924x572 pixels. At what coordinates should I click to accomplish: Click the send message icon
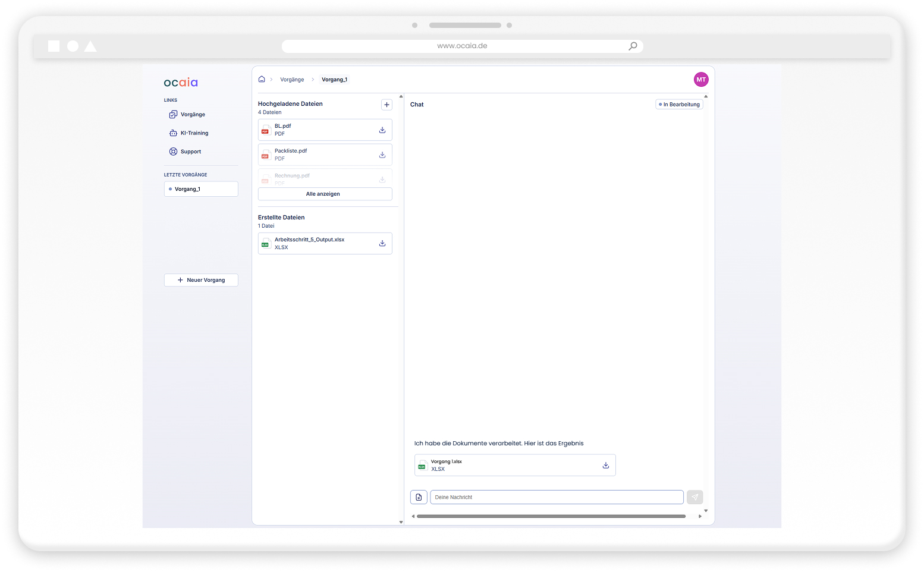tap(694, 497)
